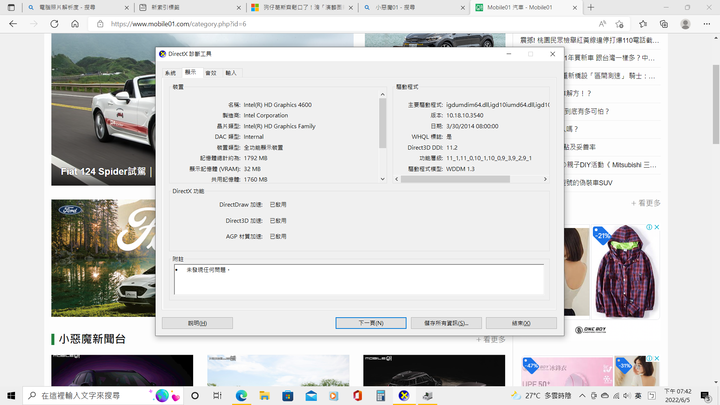Click 儲存所有資訊(S) button

coord(446,323)
